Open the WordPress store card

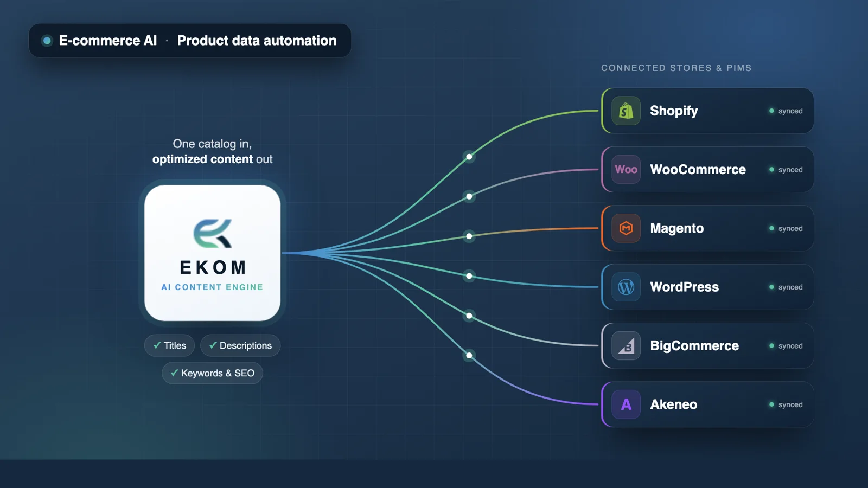707,287
